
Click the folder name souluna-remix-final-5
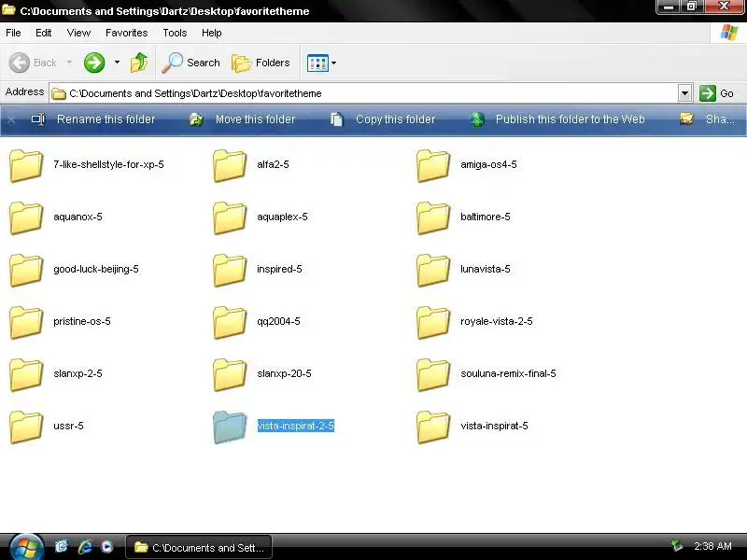508,374
